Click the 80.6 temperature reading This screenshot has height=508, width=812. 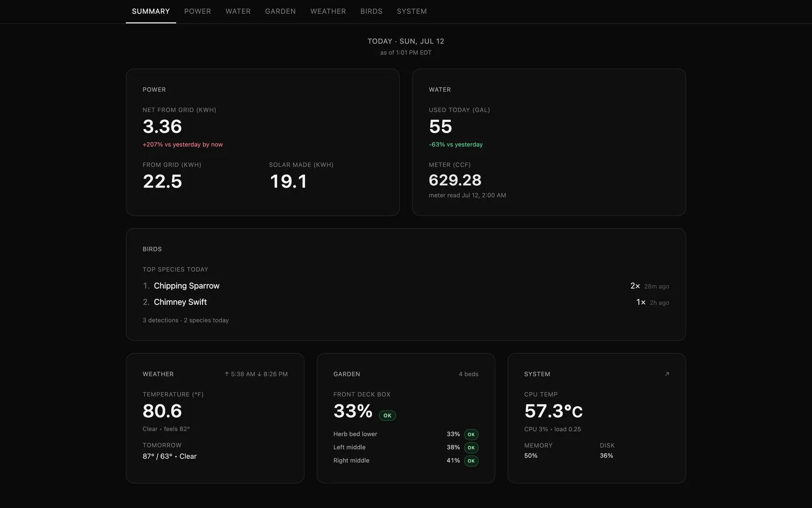[x=162, y=411]
